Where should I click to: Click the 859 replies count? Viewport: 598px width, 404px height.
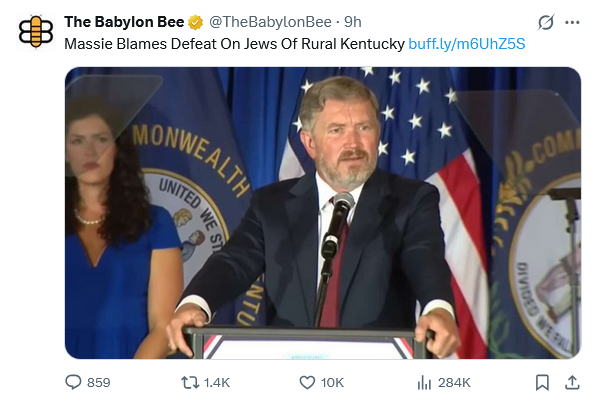pos(99,382)
